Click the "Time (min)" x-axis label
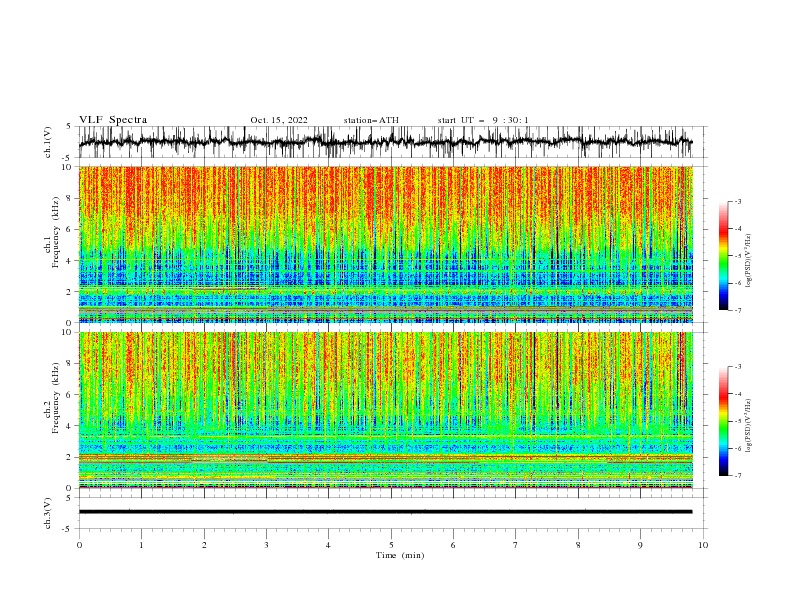Viewport: 792px width, 612px height. [400, 555]
